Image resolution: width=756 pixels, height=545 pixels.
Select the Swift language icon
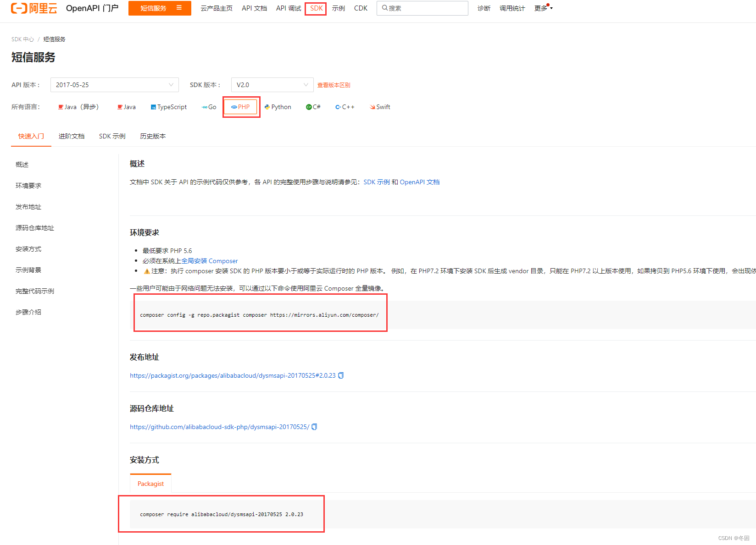pyautogui.click(x=379, y=107)
